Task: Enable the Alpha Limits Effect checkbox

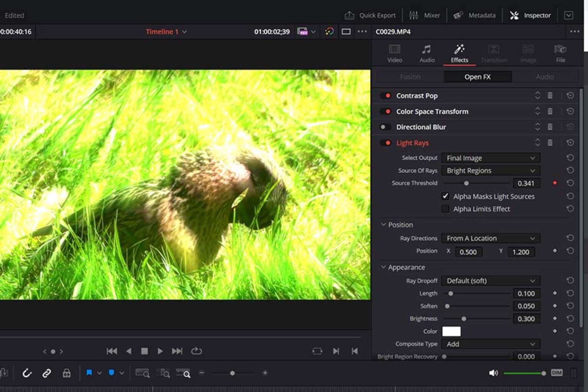Action: pos(445,209)
